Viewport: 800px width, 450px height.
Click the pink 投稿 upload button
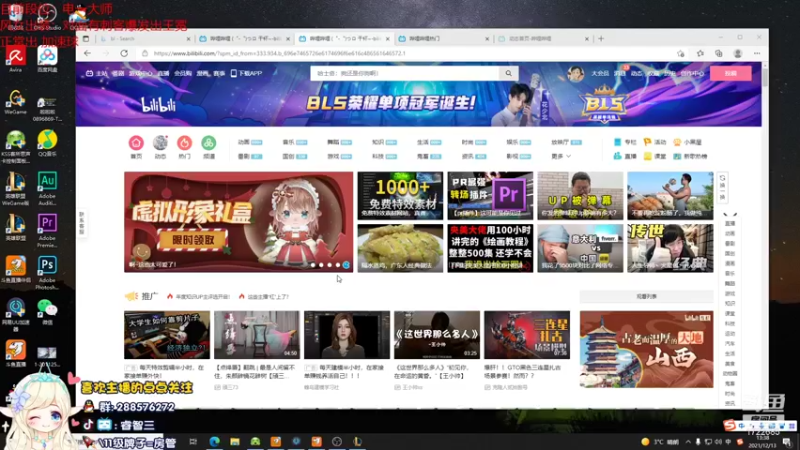click(731, 73)
